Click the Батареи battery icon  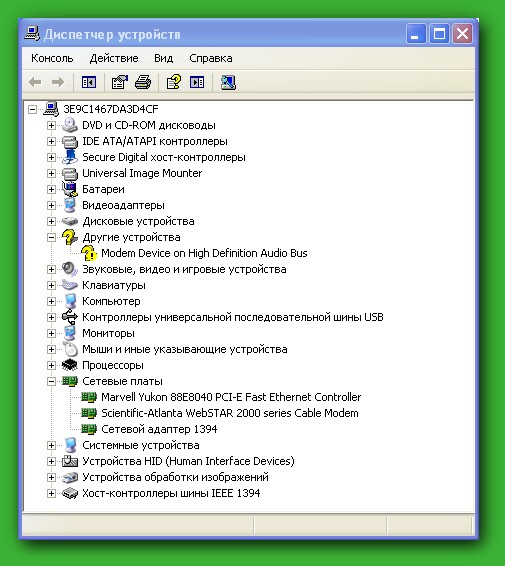(70, 189)
